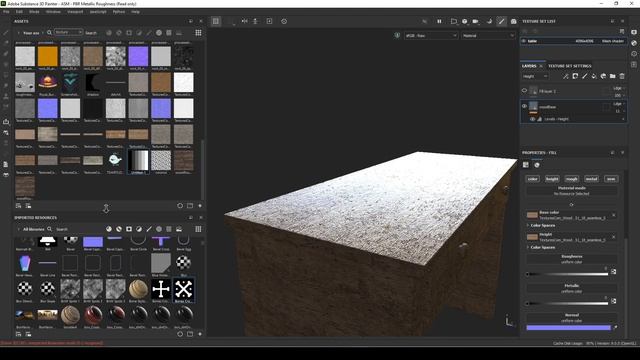Toggle the height channel button
Screen dimensions: 640x360
click(x=552, y=179)
